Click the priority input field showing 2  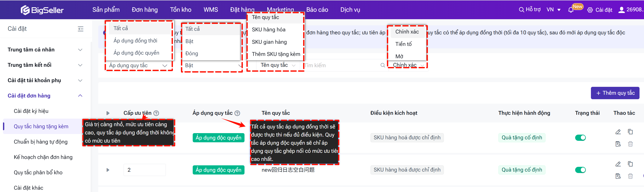145,170
